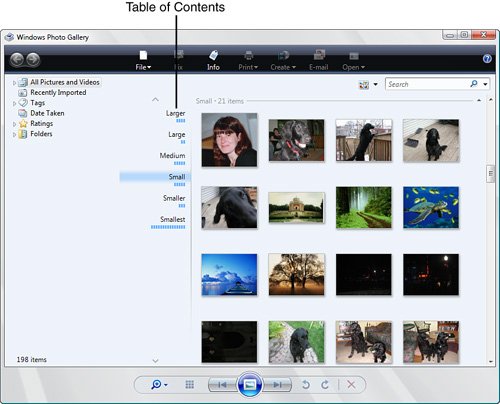Select the sea turtle photo thumbnail
This screenshot has width=500, height=404.
click(x=431, y=207)
